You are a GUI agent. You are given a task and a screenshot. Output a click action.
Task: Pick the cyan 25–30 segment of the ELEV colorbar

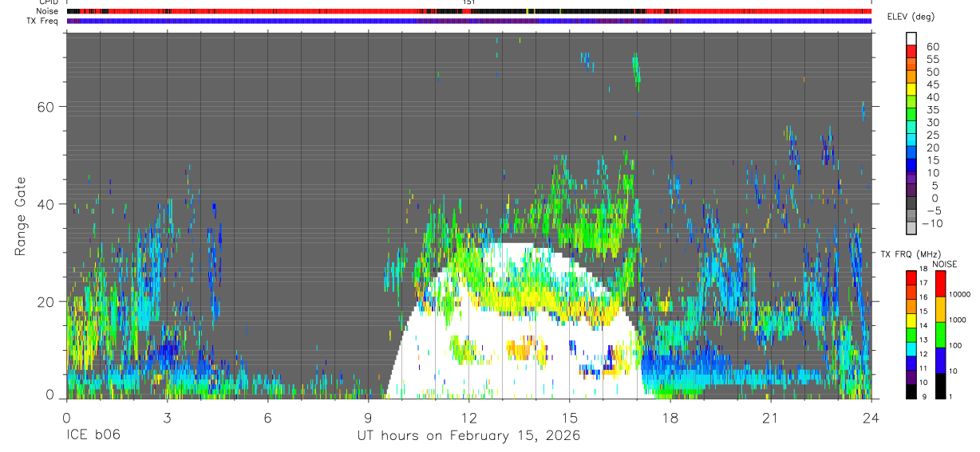click(912, 127)
